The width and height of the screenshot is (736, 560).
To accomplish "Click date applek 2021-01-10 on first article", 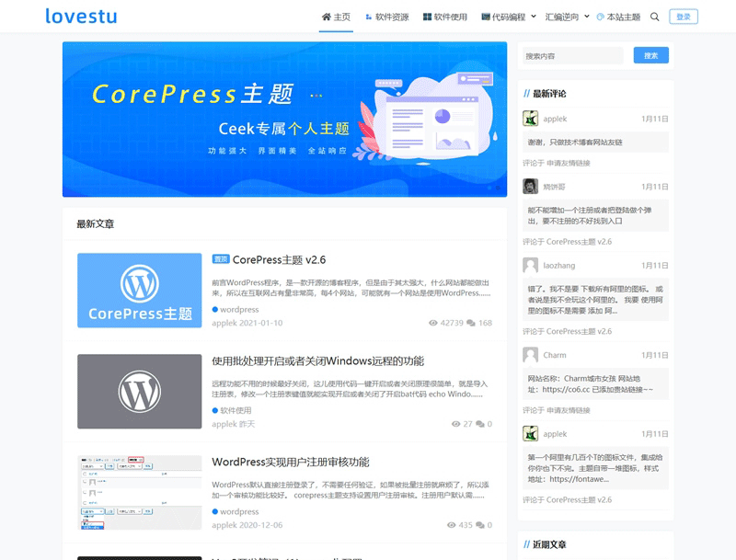I will 247,323.
